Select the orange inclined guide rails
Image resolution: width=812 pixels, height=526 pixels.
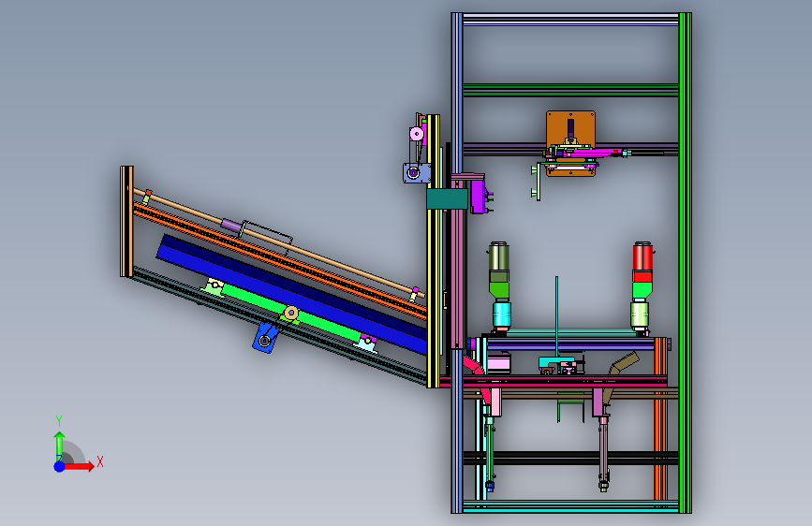click(x=280, y=259)
